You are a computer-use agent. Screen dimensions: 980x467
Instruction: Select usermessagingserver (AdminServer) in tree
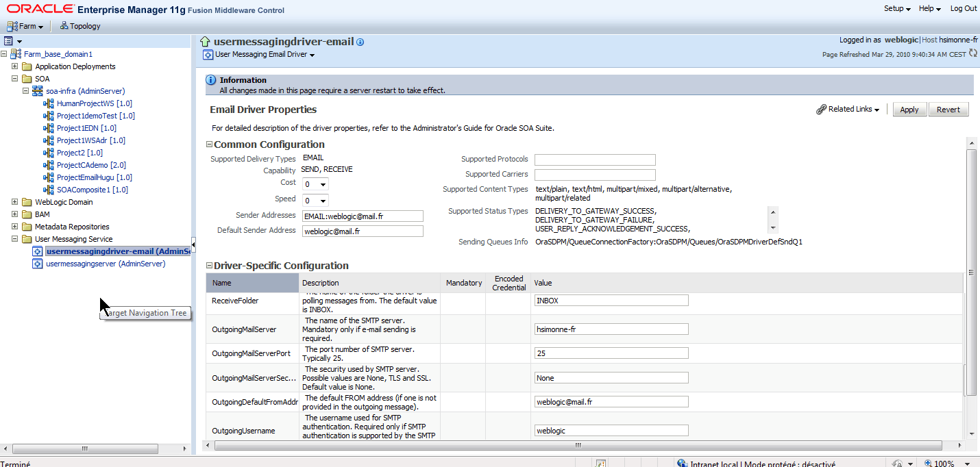[106, 264]
